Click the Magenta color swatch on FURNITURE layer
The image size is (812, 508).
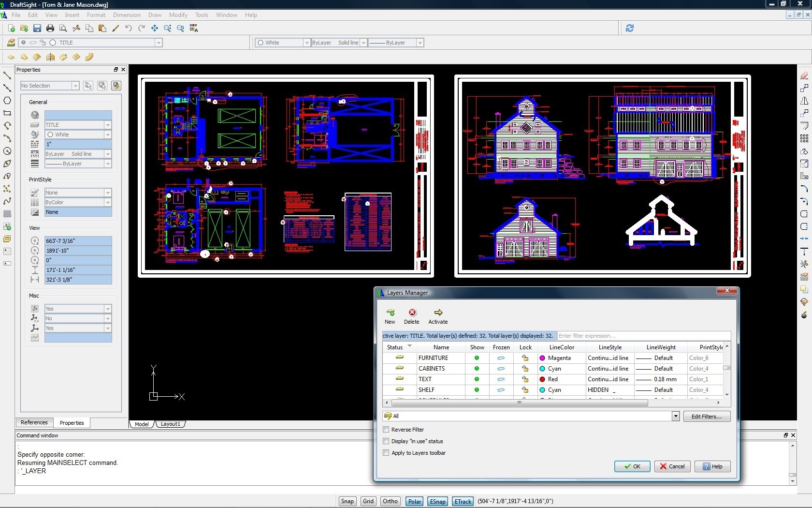(542, 358)
